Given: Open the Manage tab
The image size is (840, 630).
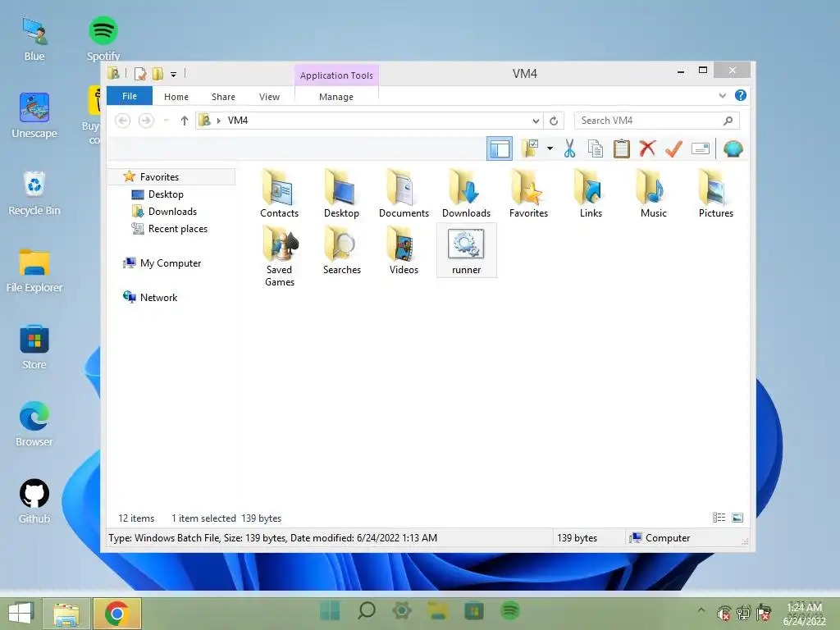Looking at the screenshot, I should pyautogui.click(x=336, y=97).
